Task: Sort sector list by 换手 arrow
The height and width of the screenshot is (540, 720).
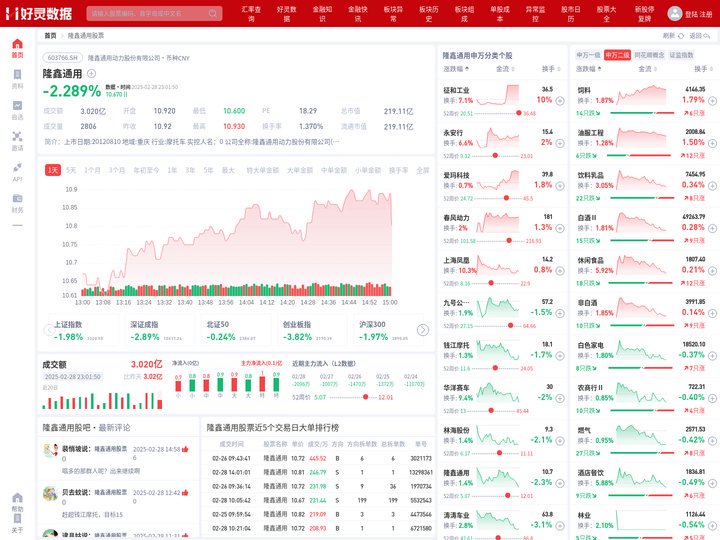Action: coord(711,69)
